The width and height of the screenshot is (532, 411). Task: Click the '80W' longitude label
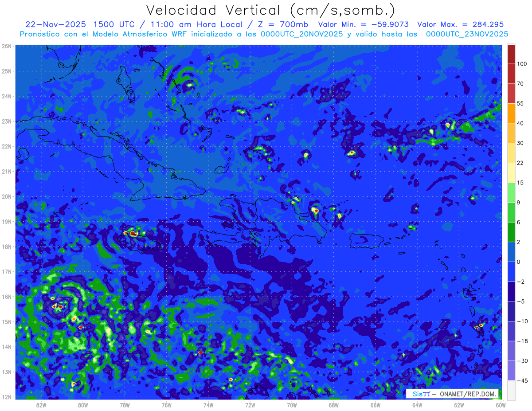tap(83, 405)
